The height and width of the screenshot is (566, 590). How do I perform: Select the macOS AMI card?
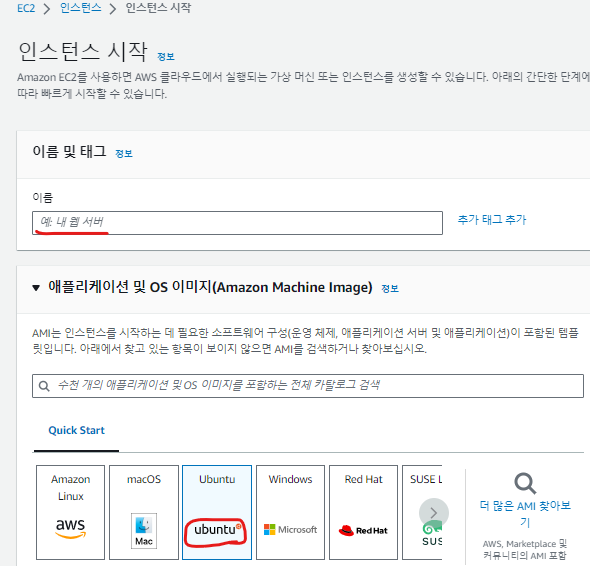coord(144,512)
